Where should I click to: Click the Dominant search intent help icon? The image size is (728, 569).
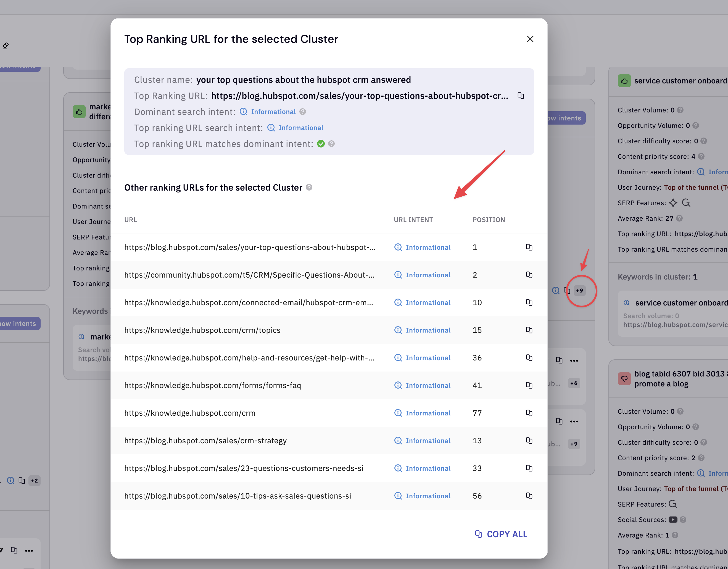303,112
